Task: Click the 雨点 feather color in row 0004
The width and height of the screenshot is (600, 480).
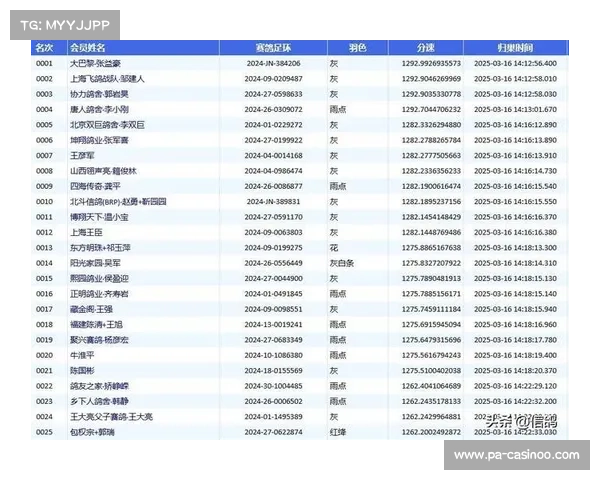Action: (338, 109)
